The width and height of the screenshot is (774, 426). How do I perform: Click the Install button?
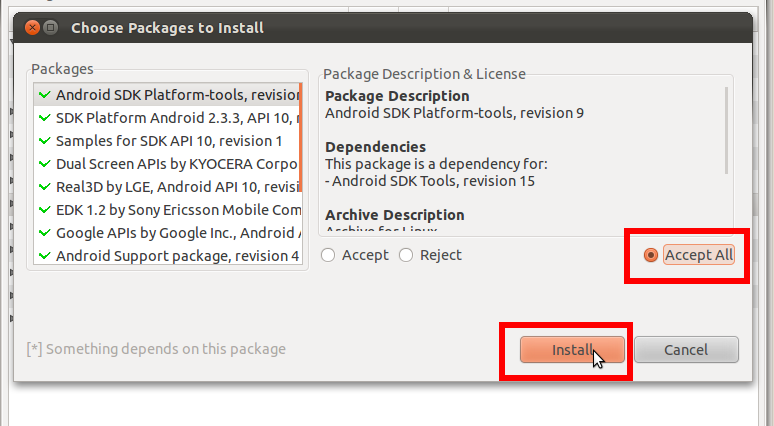pyautogui.click(x=572, y=350)
